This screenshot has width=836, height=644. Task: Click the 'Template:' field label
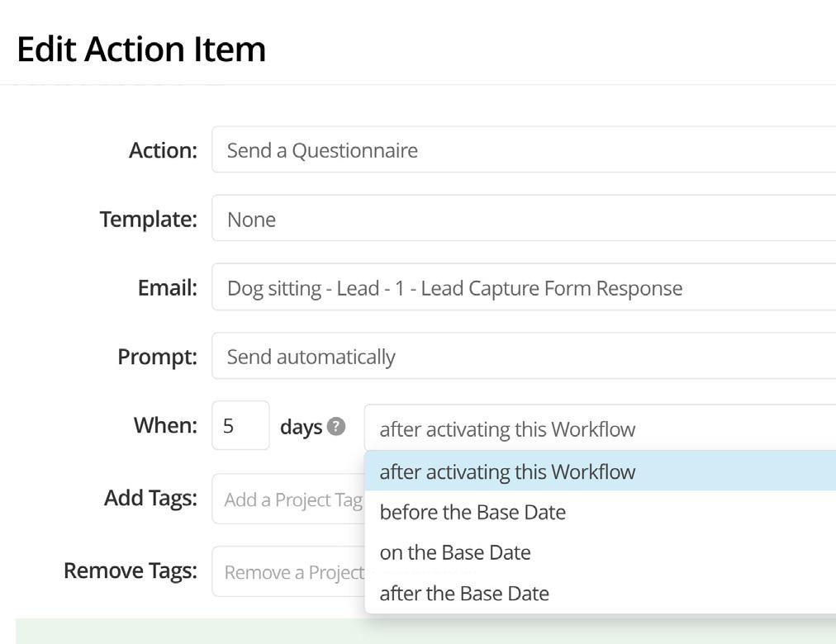149,219
